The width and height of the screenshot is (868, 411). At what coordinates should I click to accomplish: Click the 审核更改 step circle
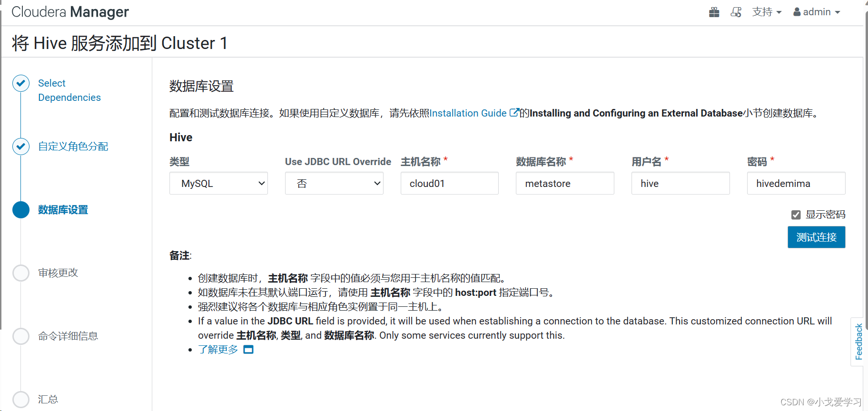pos(21,273)
